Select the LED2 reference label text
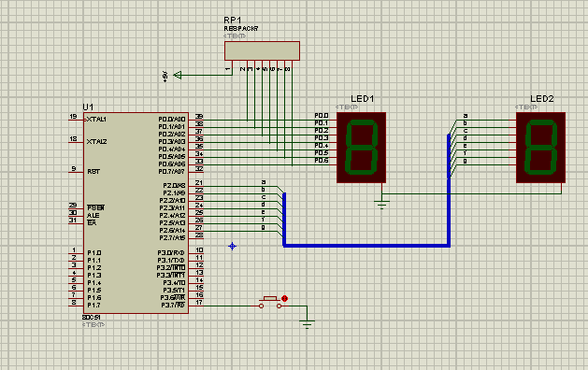 (x=541, y=99)
